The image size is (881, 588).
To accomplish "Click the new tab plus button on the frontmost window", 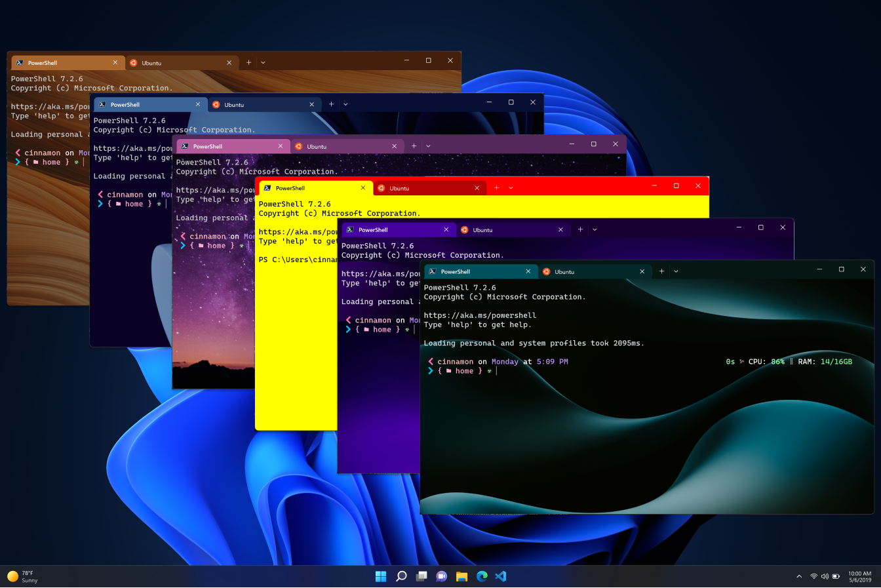I will coord(661,271).
